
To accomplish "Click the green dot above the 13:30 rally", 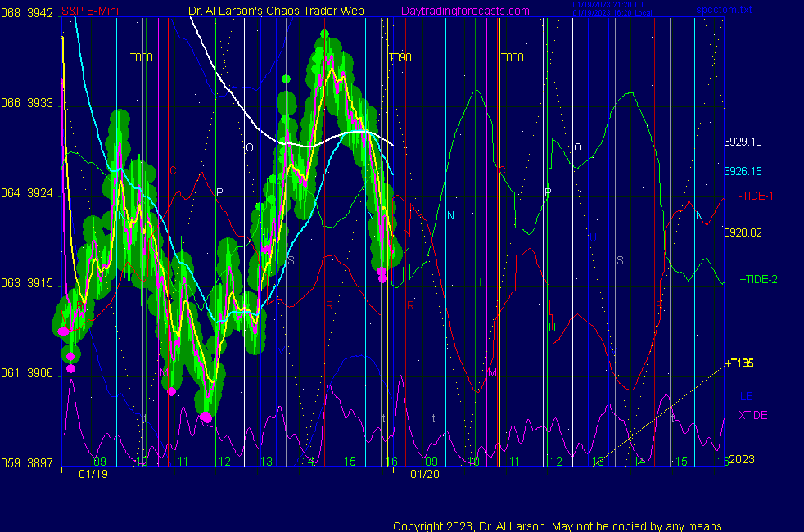I will point(286,79).
